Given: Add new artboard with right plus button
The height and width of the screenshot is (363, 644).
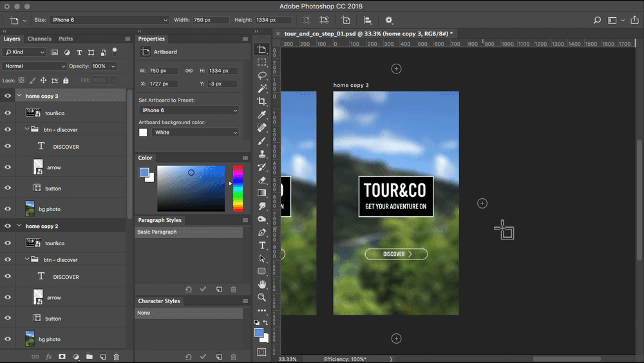Looking at the screenshot, I should click(x=482, y=203).
